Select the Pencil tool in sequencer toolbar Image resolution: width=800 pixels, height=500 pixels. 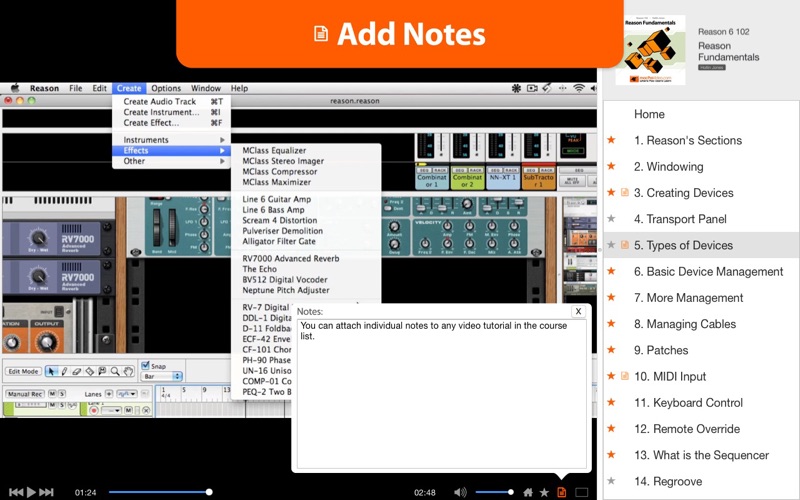point(64,371)
